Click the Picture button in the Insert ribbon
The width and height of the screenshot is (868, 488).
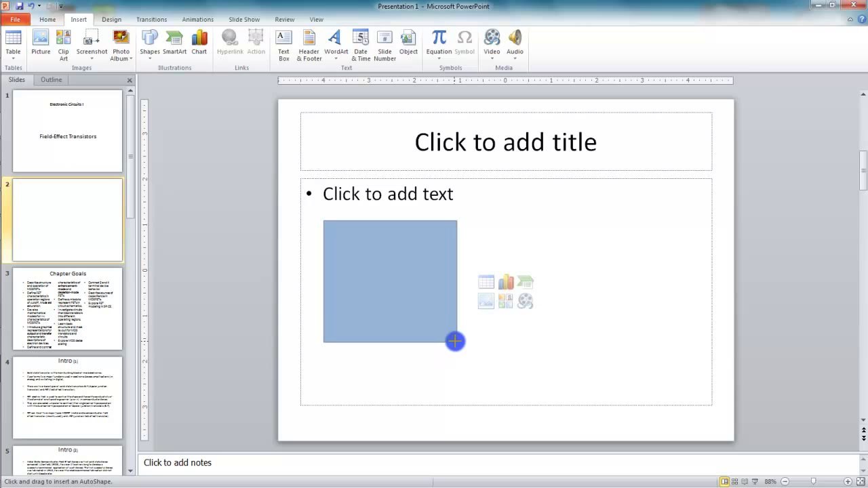point(41,42)
